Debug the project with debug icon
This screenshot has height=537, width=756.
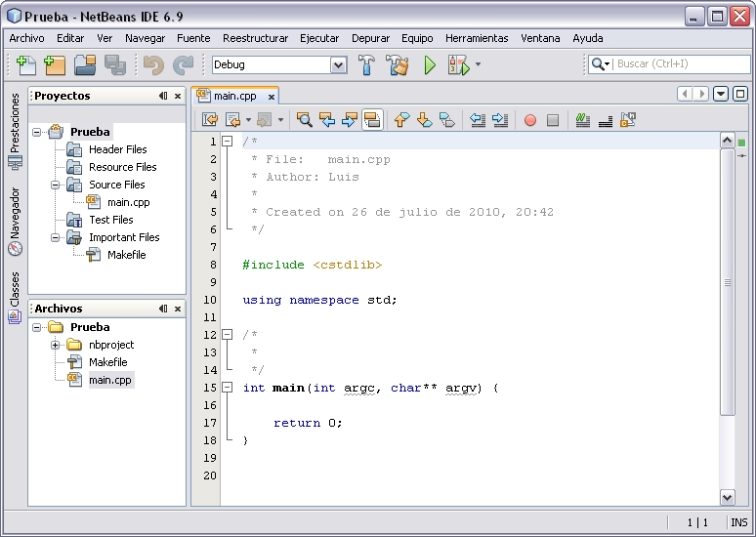(459, 64)
